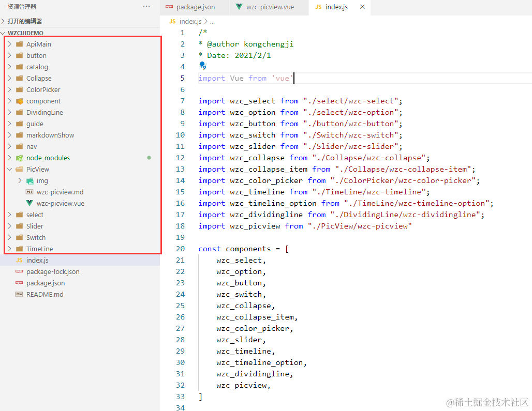Expand the TimeLine folder chevron
Viewport: 532px width, 411px height.
click(9, 249)
